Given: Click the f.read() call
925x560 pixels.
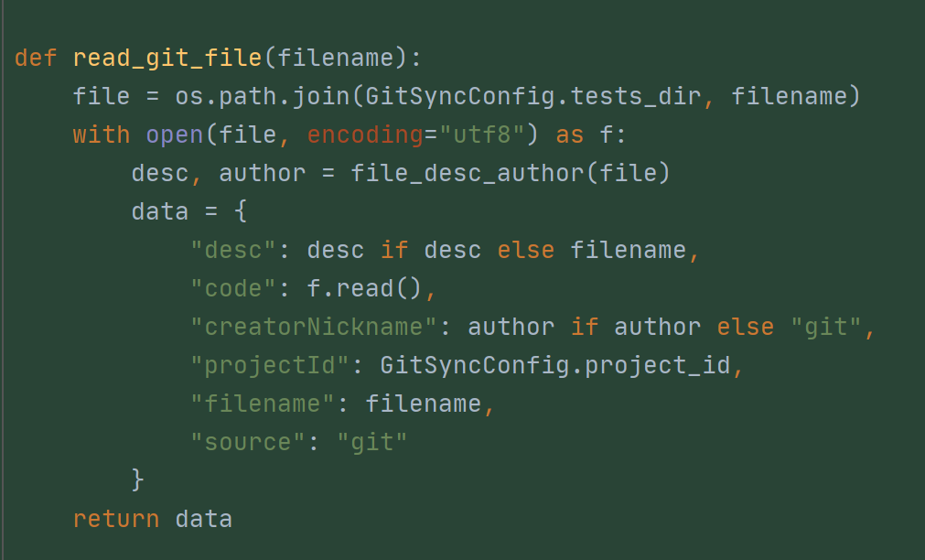Looking at the screenshot, I should 364,288.
